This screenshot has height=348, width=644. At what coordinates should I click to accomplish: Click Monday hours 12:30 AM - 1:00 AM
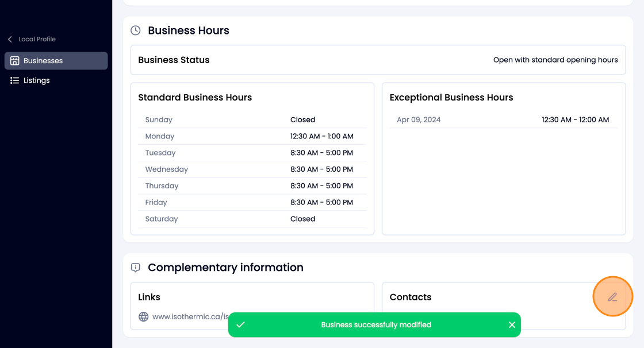(x=322, y=136)
